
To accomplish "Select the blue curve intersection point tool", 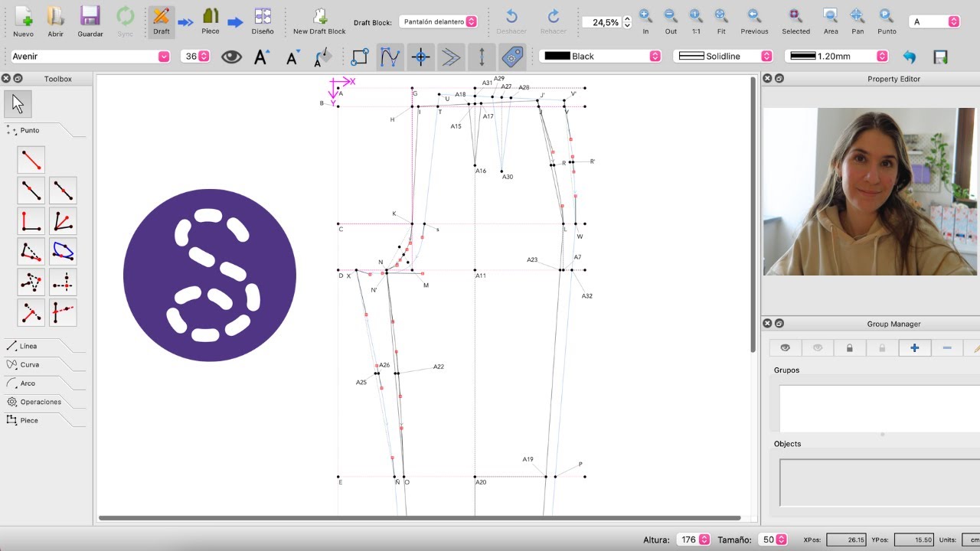I will [64, 252].
